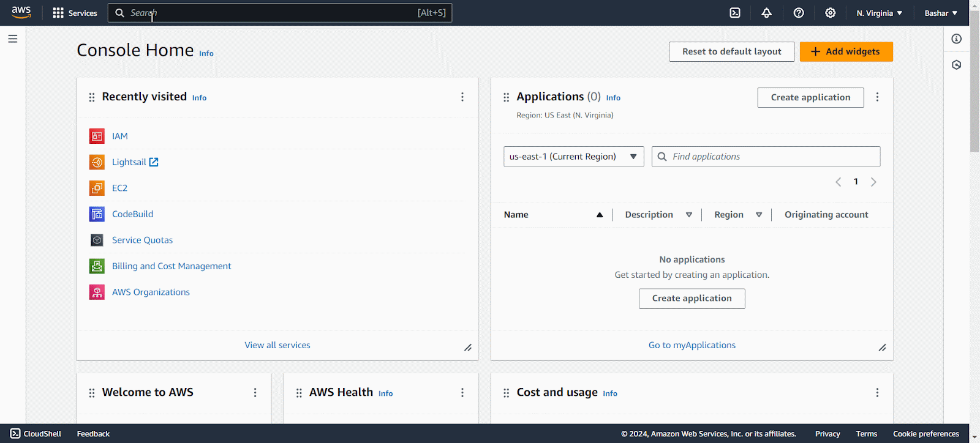Open Welcome to AWS widget options menu
The image size is (980, 443).
point(255,393)
